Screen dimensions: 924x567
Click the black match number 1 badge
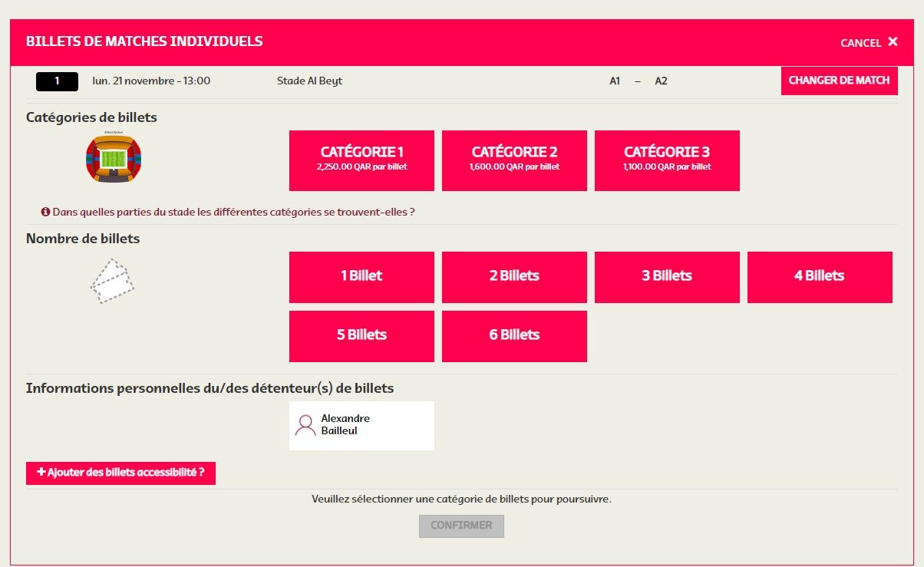[x=57, y=81]
